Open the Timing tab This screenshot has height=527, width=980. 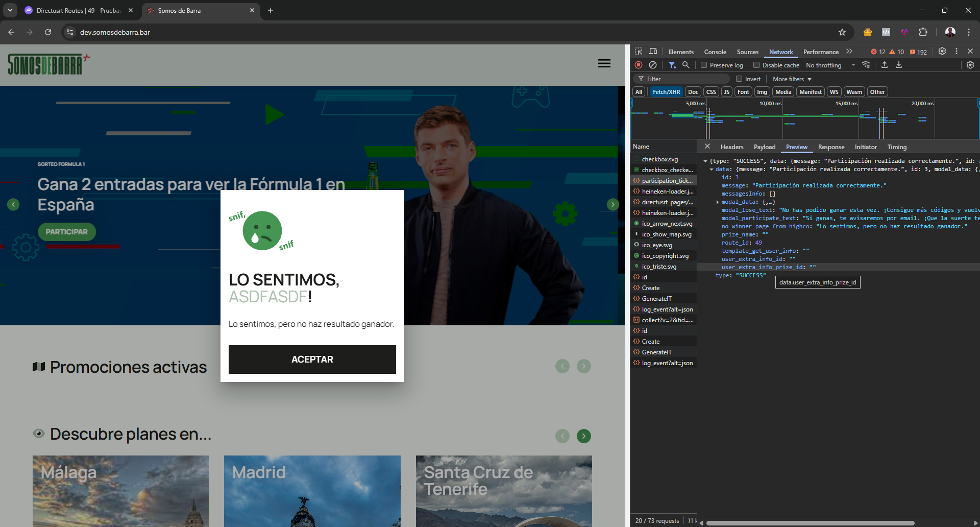pos(897,147)
